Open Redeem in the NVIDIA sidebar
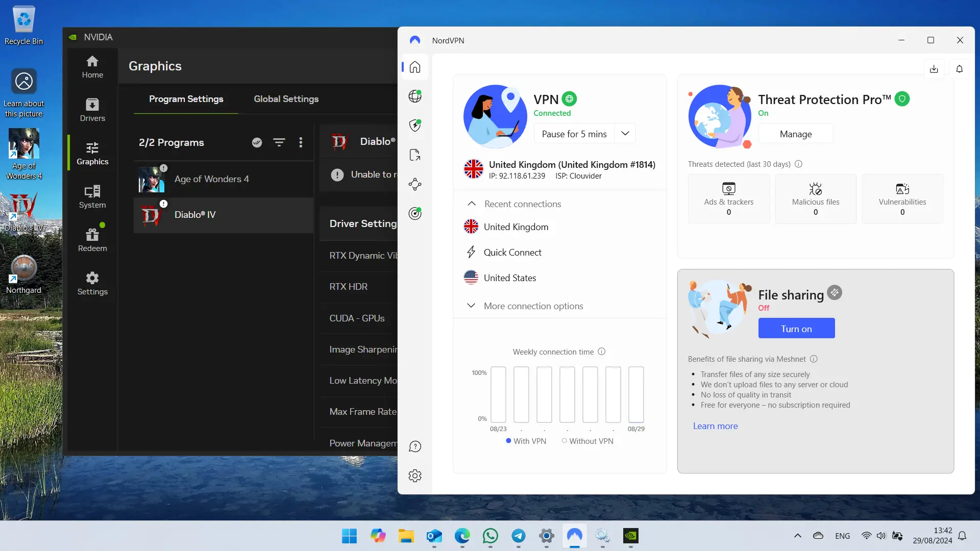 click(92, 241)
